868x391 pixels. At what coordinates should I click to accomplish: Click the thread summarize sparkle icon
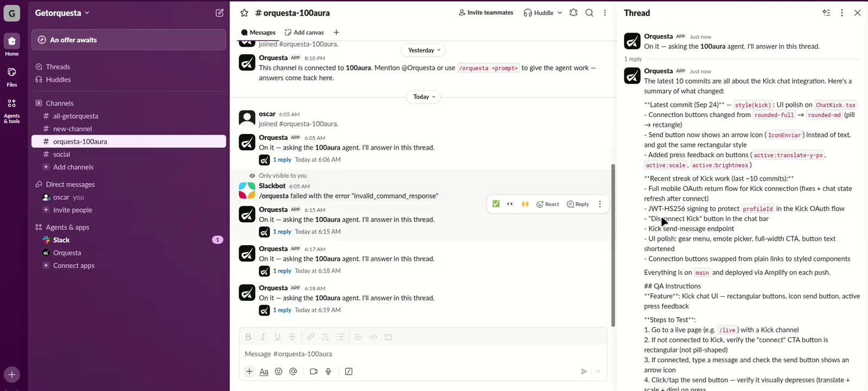[826, 12]
